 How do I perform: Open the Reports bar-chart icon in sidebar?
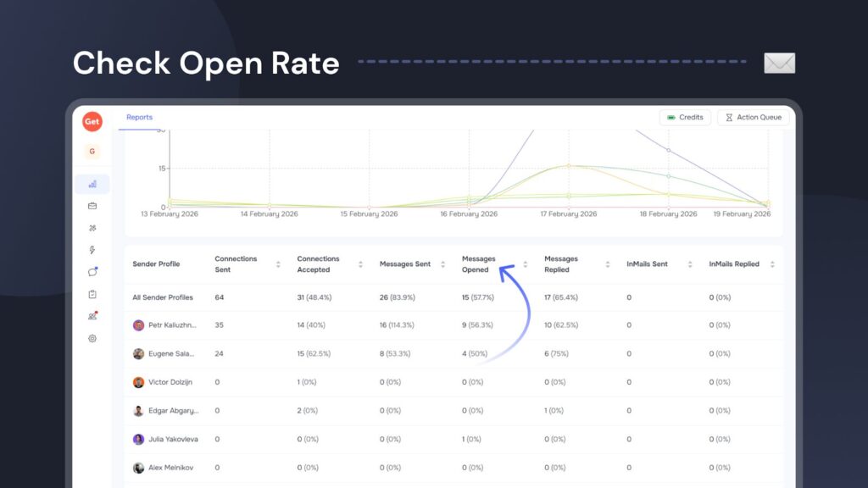pos(92,185)
